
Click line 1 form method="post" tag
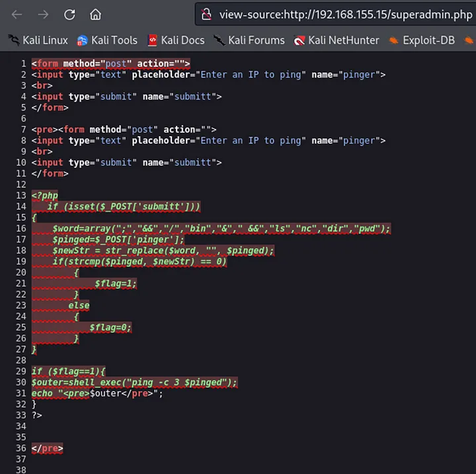[111, 63]
